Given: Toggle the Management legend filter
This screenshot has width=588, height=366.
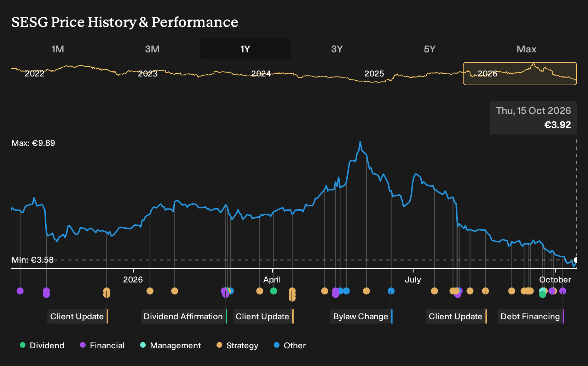Looking at the screenshot, I should pos(171,345).
